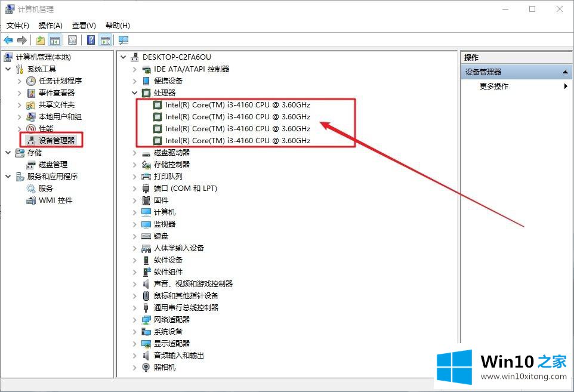Click the 显示适配器 icon
The image size is (574, 392).
click(146, 344)
